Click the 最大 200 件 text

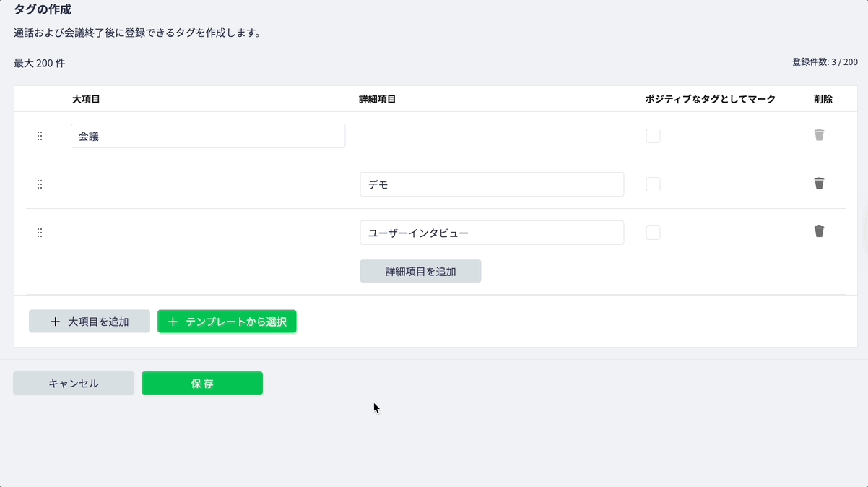pyautogui.click(x=40, y=63)
